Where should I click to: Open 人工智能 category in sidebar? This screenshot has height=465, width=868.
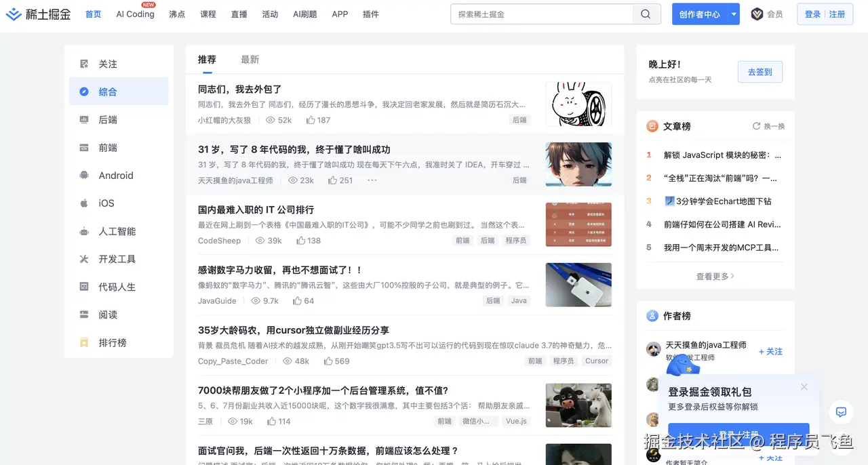tap(119, 231)
